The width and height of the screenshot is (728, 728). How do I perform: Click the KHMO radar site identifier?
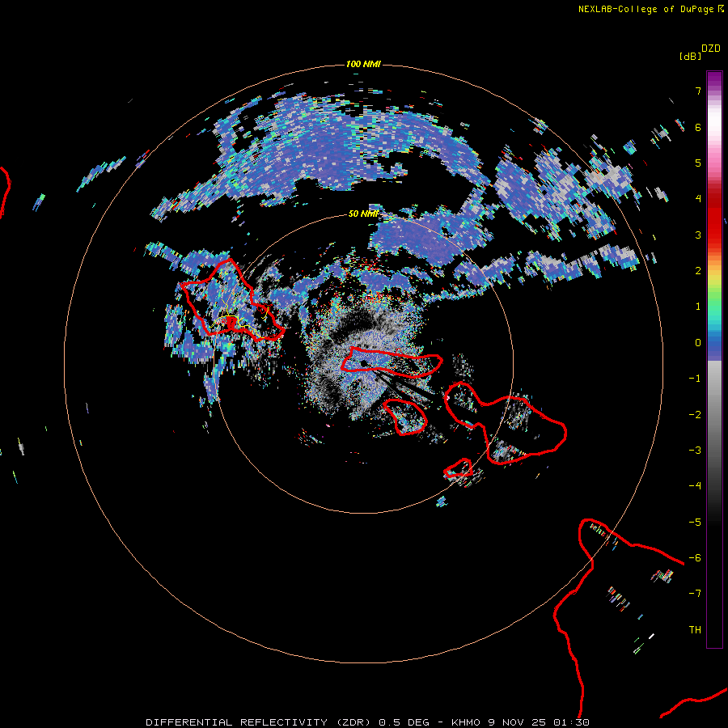pos(466,722)
